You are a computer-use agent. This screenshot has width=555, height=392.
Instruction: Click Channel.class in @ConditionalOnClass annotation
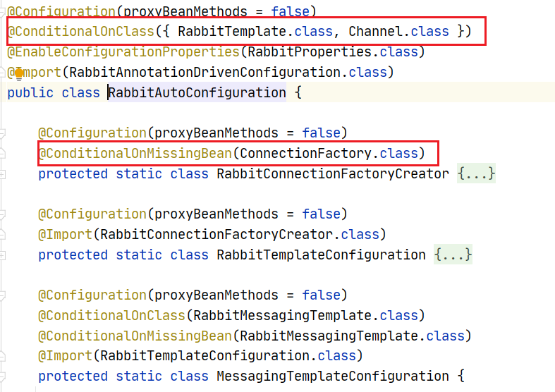tap(398, 31)
